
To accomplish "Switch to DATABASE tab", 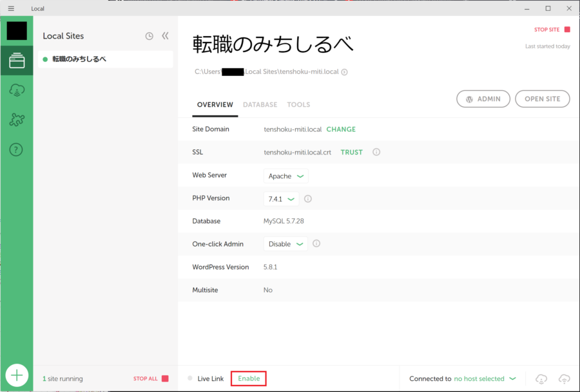I will pos(260,104).
